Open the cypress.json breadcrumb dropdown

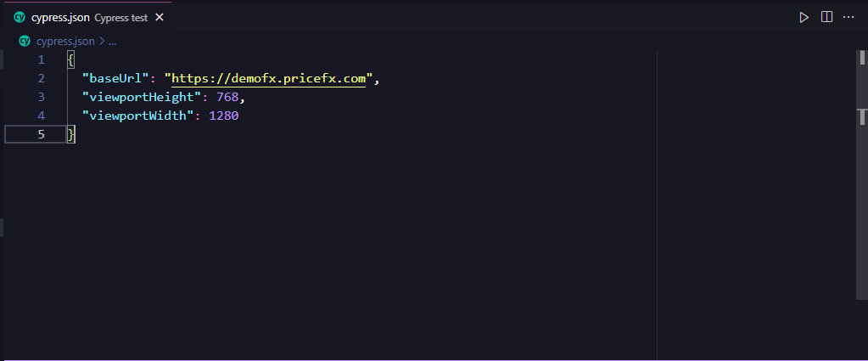pyautogui.click(x=66, y=40)
